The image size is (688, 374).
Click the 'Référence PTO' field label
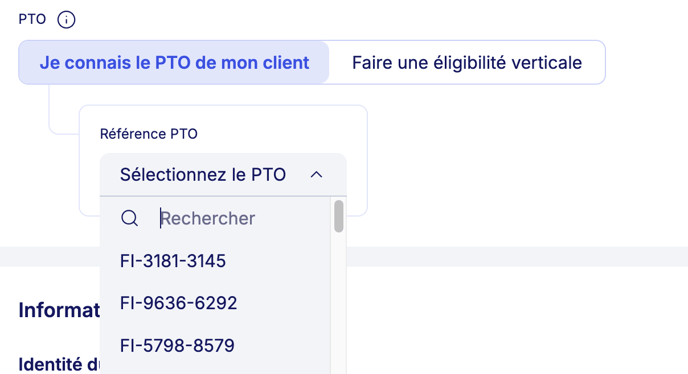(149, 134)
